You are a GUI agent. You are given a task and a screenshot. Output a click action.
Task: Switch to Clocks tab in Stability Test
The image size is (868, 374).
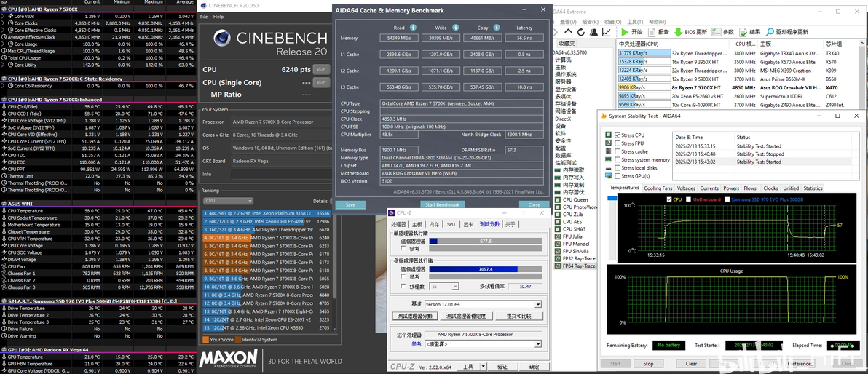[770, 188]
